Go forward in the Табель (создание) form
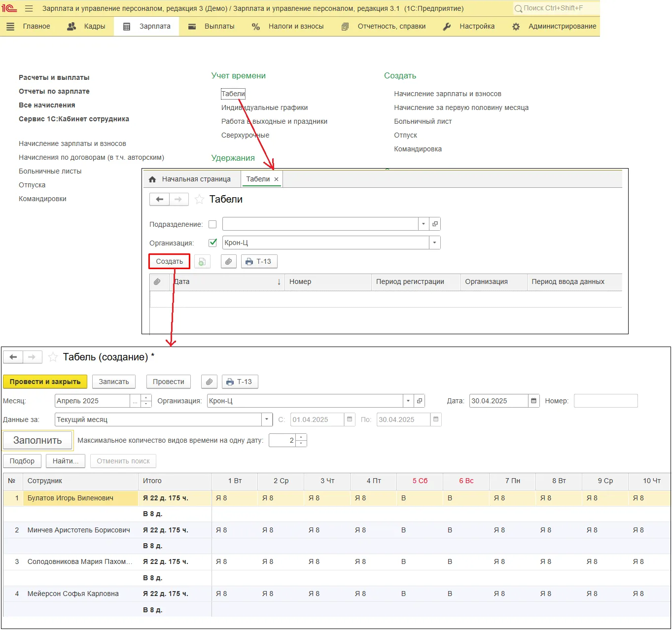Image resolution: width=672 pixels, height=631 pixels. click(32, 357)
